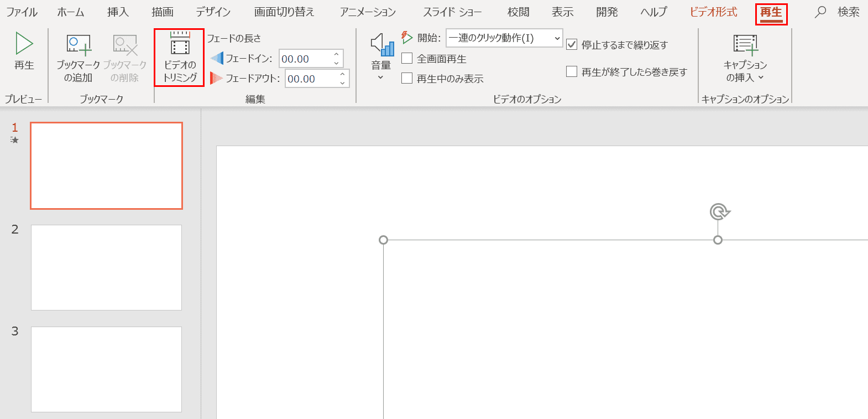
Task: Switch to the ホーム (Home) tab
Action: [x=71, y=12]
